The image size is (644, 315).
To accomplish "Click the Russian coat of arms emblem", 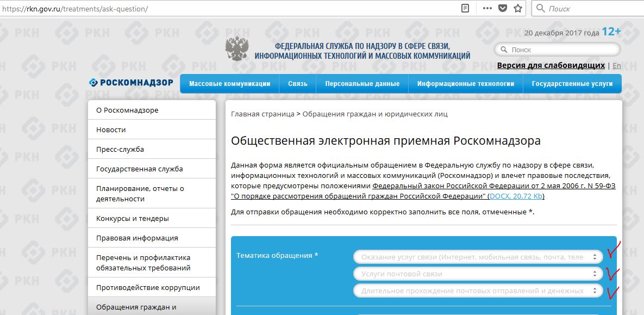I will click(237, 48).
